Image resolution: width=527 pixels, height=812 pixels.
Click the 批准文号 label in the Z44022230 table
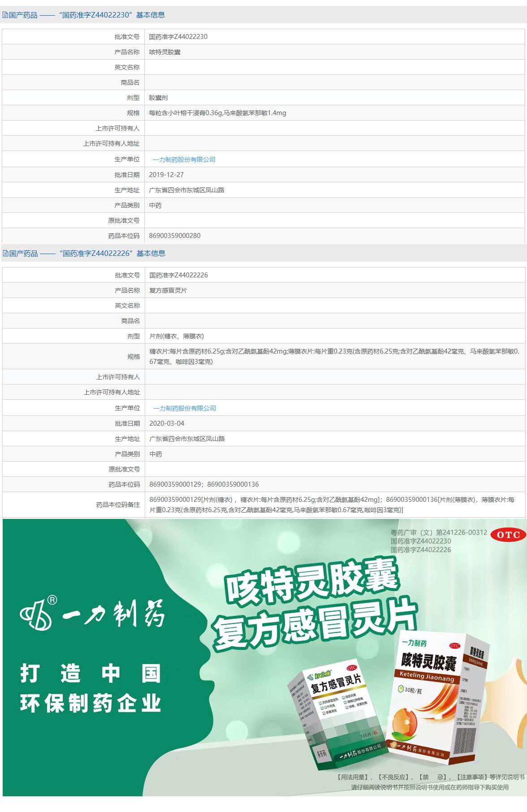point(127,37)
